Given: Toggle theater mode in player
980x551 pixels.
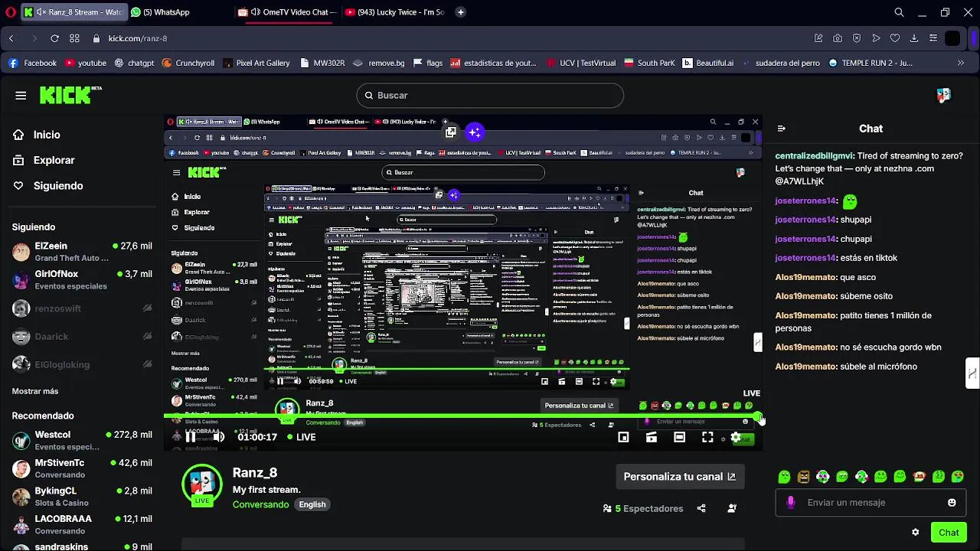Looking at the screenshot, I should pyautogui.click(x=679, y=437).
